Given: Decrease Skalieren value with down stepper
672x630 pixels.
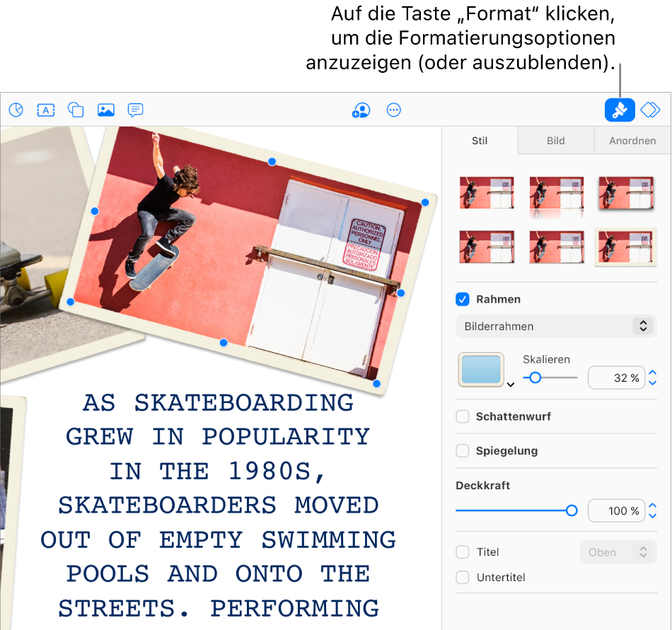Looking at the screenshot, I should coord(653,383).
